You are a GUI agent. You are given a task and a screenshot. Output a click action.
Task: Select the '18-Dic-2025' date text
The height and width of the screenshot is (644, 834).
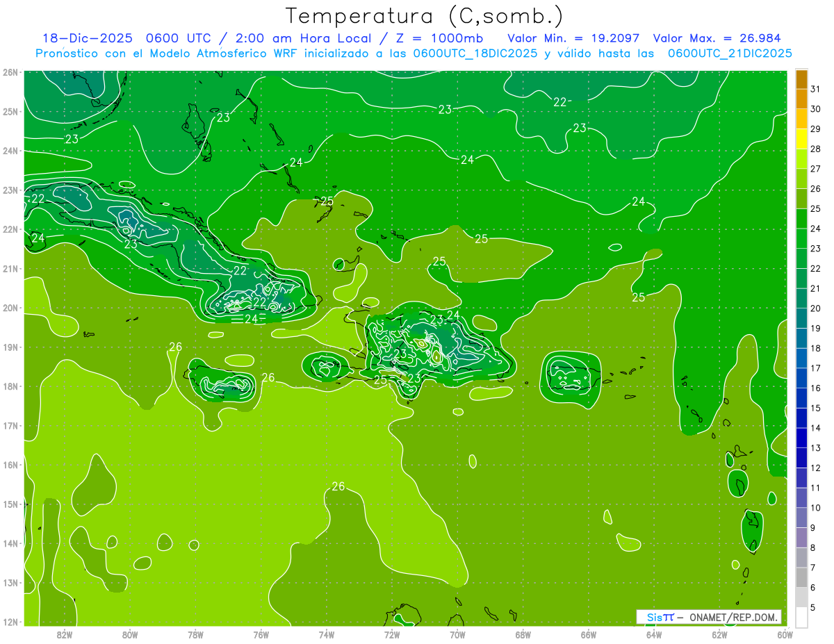point(87,38)
